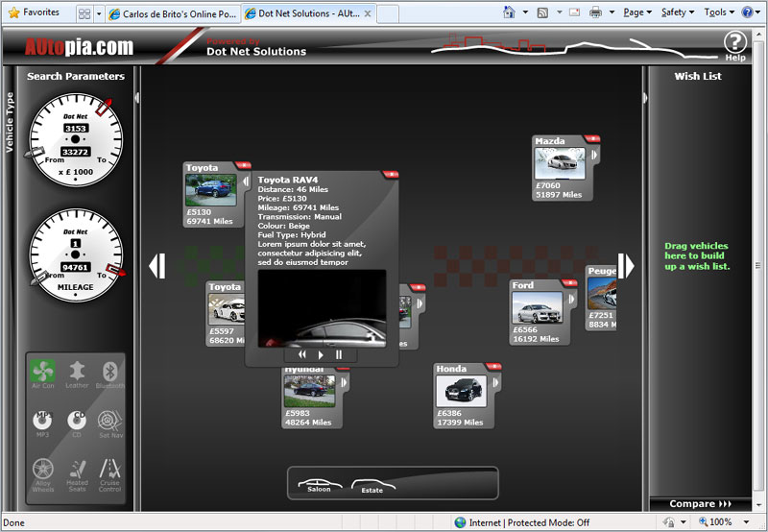
Task: Open the Vehicle Type side tab
Action: tap(10, 123)
